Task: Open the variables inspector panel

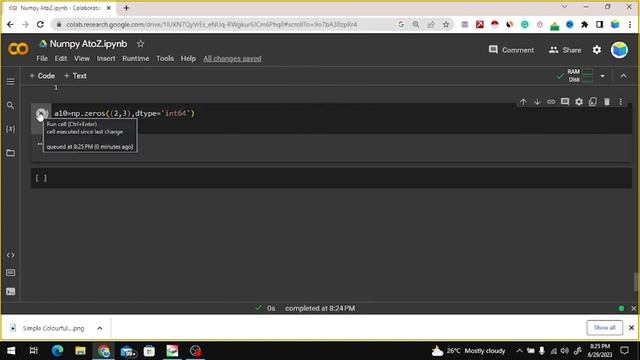Action: click(x=11, y=129)
